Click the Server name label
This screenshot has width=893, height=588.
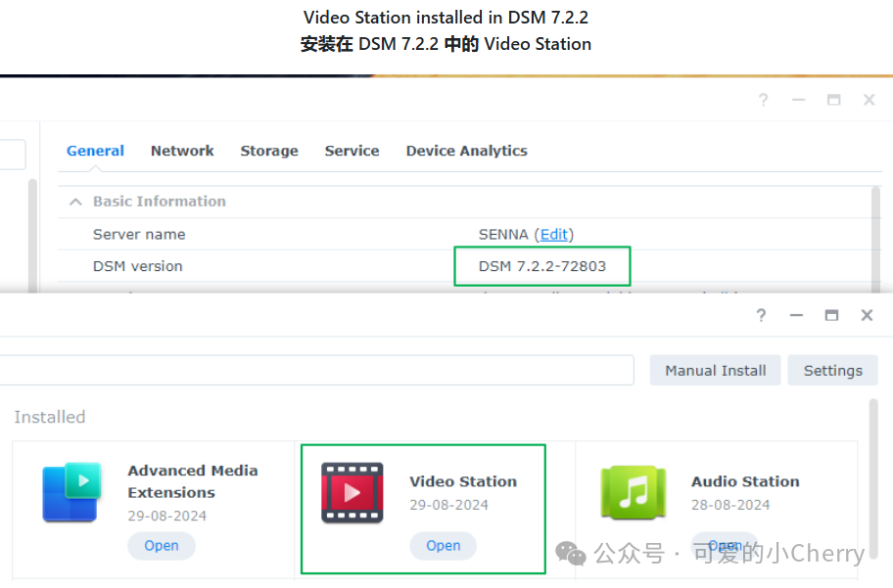point(139,235)
